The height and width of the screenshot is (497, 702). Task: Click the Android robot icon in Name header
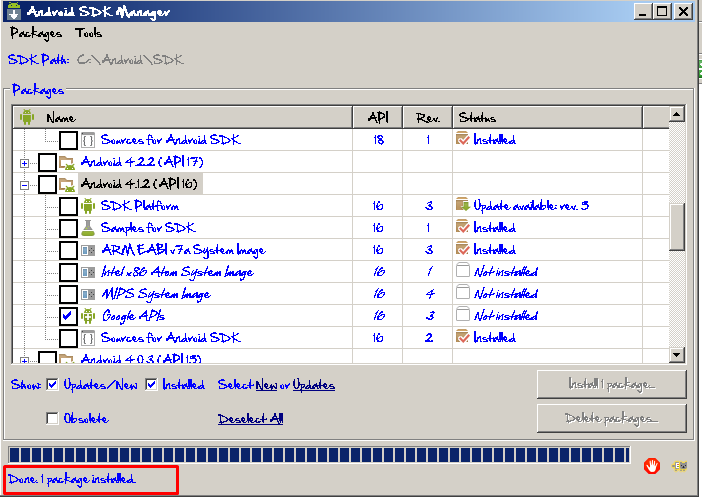pyautogui.click(x=27, y=117)
